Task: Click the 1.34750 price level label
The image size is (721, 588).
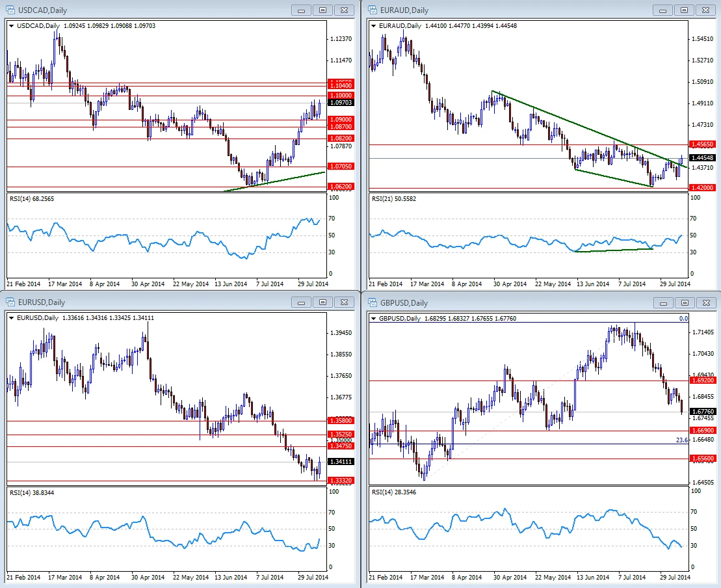Action: click(x=341, y=446)
